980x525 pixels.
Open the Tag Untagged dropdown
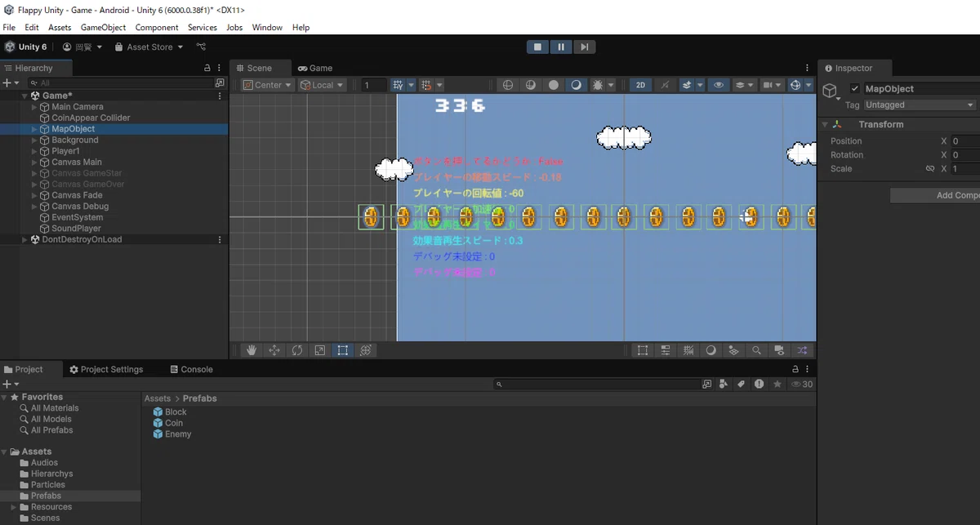[x=920, y=105]
